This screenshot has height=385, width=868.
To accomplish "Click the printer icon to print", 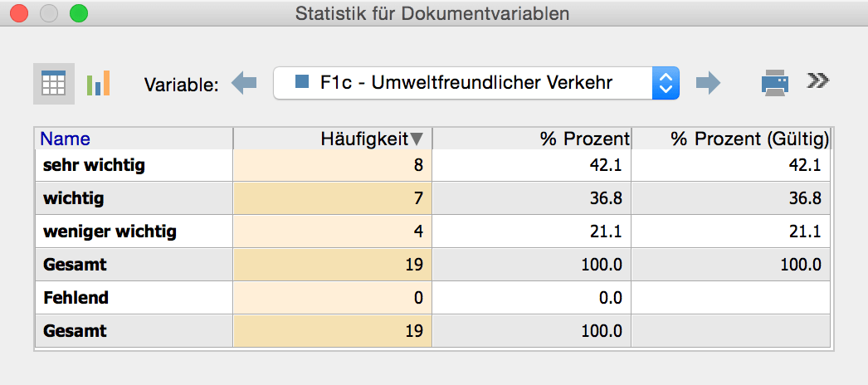I will pyautogui.click(x=775, y=83).
